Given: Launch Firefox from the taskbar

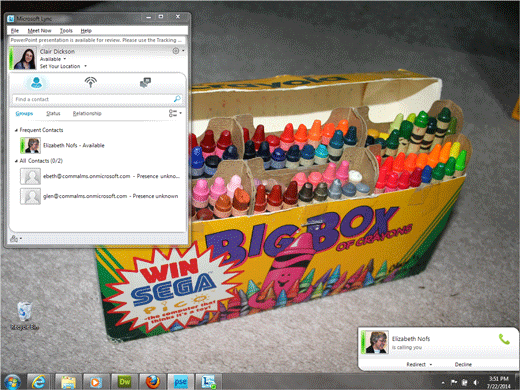Looking at the screenshot, I should click(153, 381).
